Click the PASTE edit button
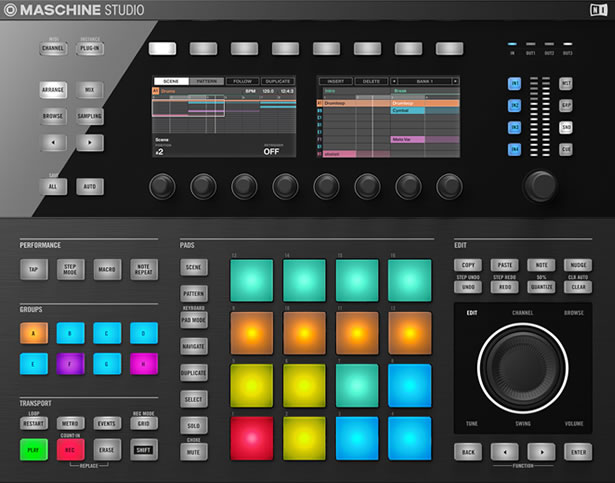 (x=505, y=265)
